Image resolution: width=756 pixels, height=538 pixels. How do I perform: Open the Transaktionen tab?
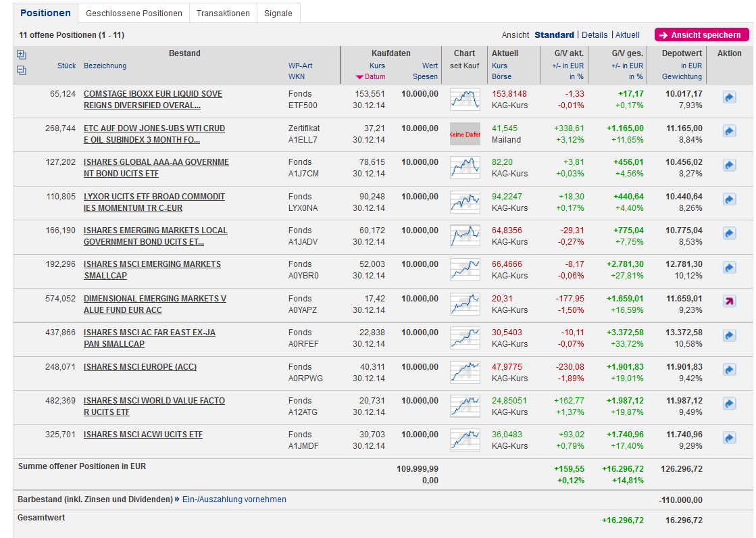click(x=223, y=14)
